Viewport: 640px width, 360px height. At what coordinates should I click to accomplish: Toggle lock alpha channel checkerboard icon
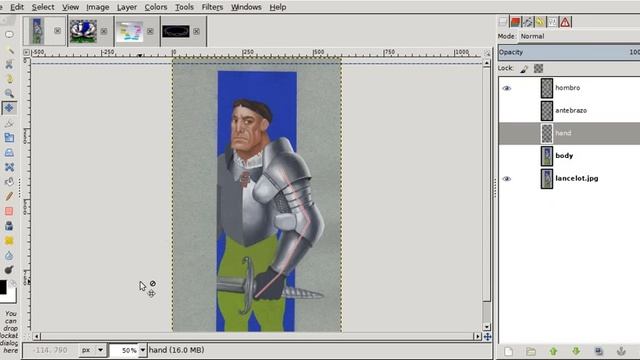click(x=538, y=69)
